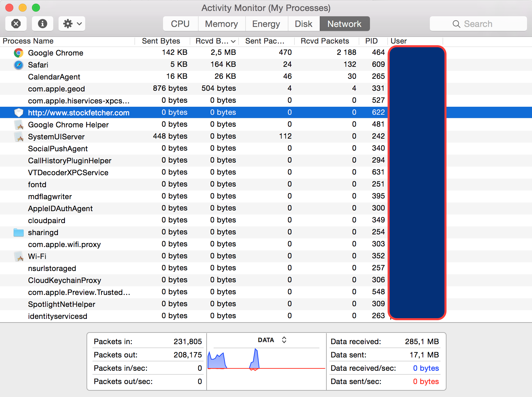
Task: Sort by Sent Packets column header
Action: pyautogui.click(x=266, y=41)
